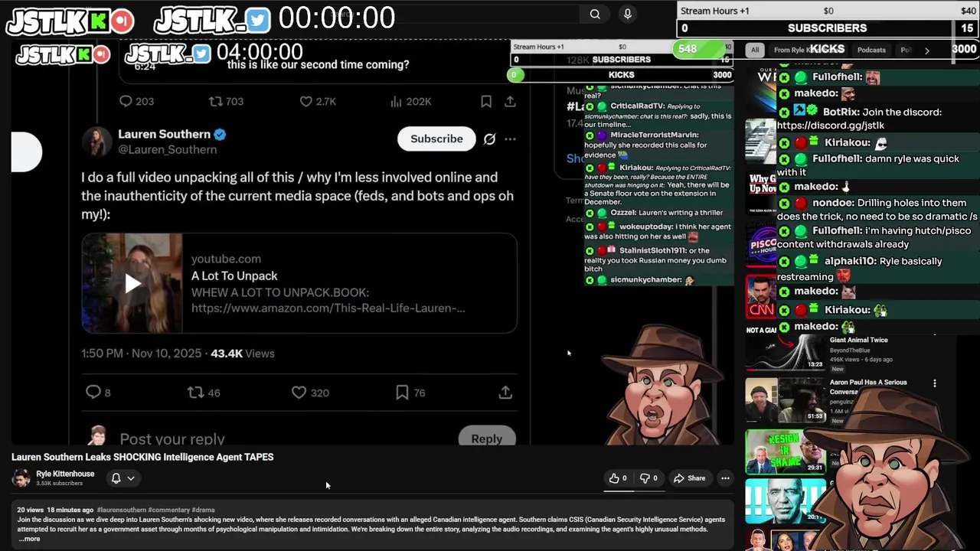The width and height of the screenshot is (980, 551).
Task: Click the Reply button beside the reply field
Action: pos(487,438)
